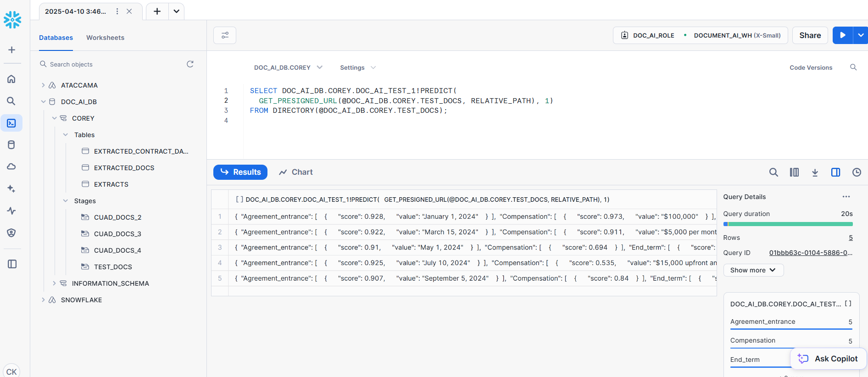The width and height of the screenshot is (868, 377).
Task: Toggle the sidebar panel layout icon
Action: [x=12, y=264]
